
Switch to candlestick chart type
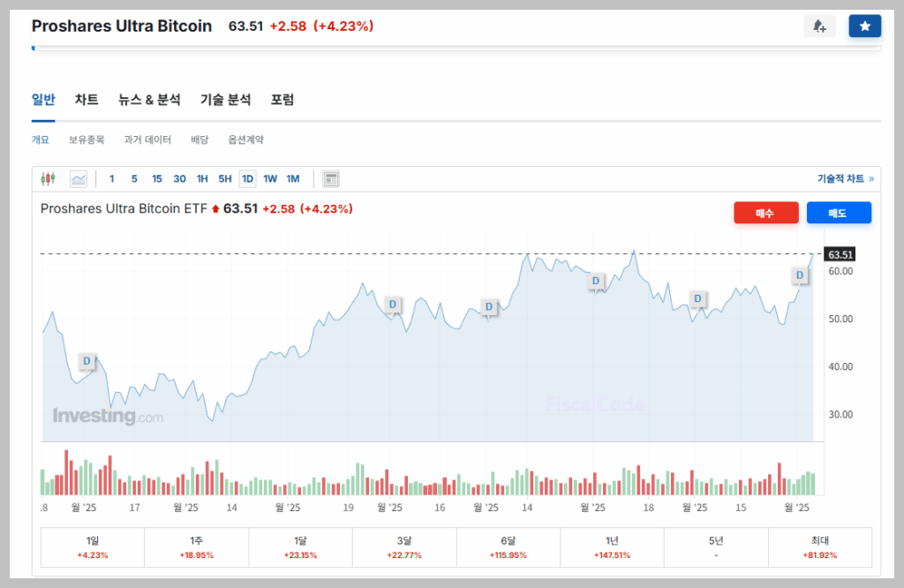click(x=48, y=179)
